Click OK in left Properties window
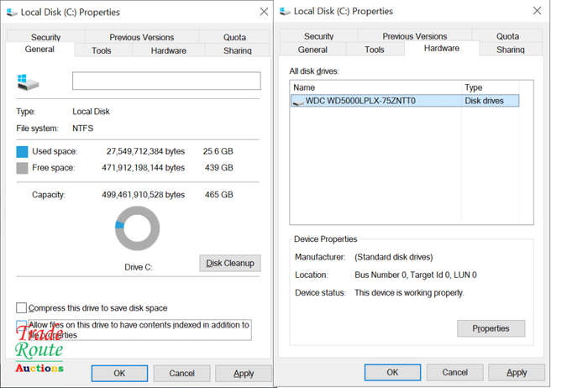This screenshot has height=388, width=588. click(119, 374)
